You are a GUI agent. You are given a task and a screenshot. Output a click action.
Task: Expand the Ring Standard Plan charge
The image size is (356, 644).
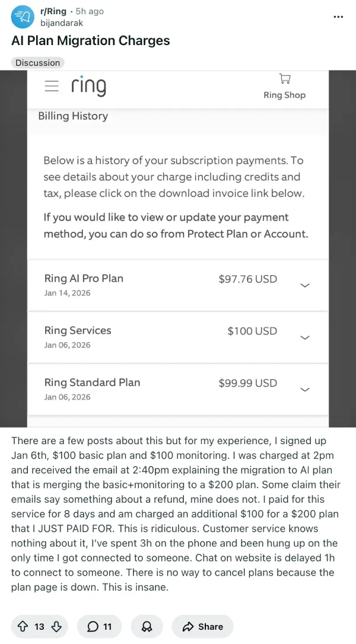pos(305,390)
